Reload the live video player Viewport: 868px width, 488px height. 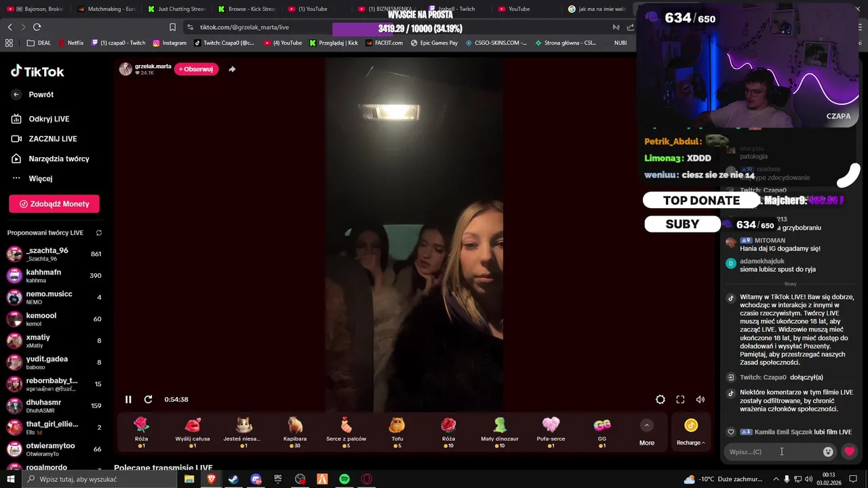click(148, 399)
